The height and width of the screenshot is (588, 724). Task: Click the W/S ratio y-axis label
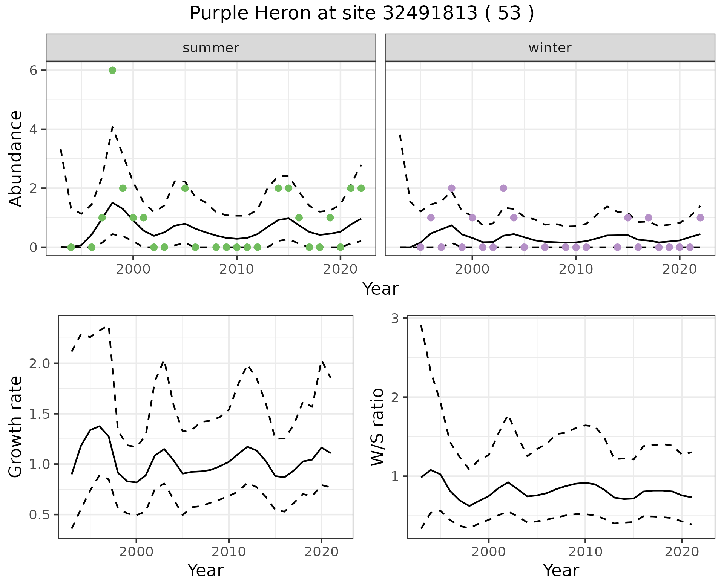(377, 427)
